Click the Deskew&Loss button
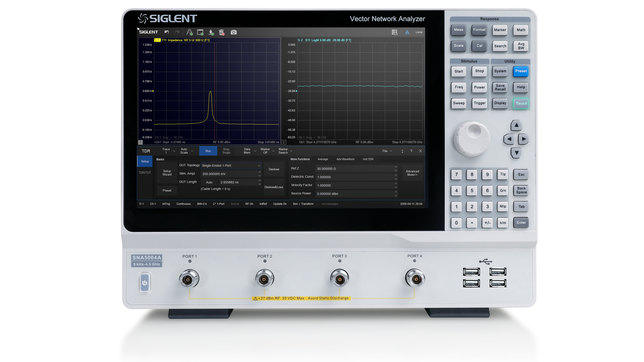 tap(274, 187)
